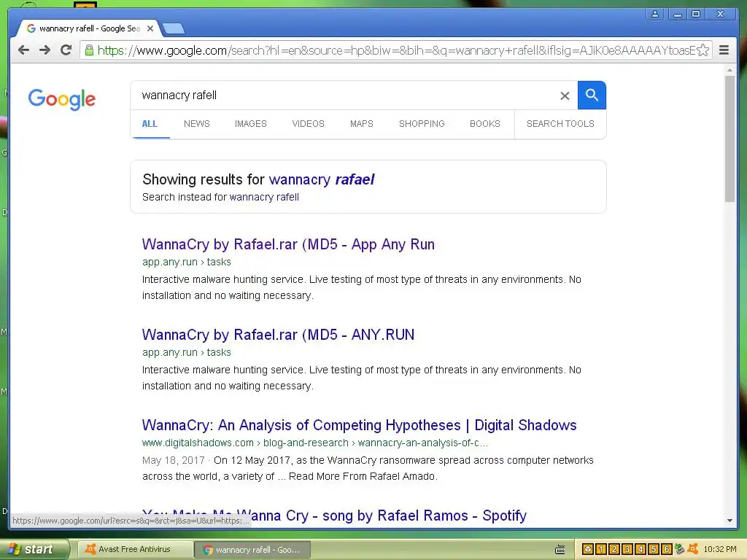This screenshot has width=747, height=560.
Task: Bookmark this page with the star icon
Action: click(x=703, y=50)
